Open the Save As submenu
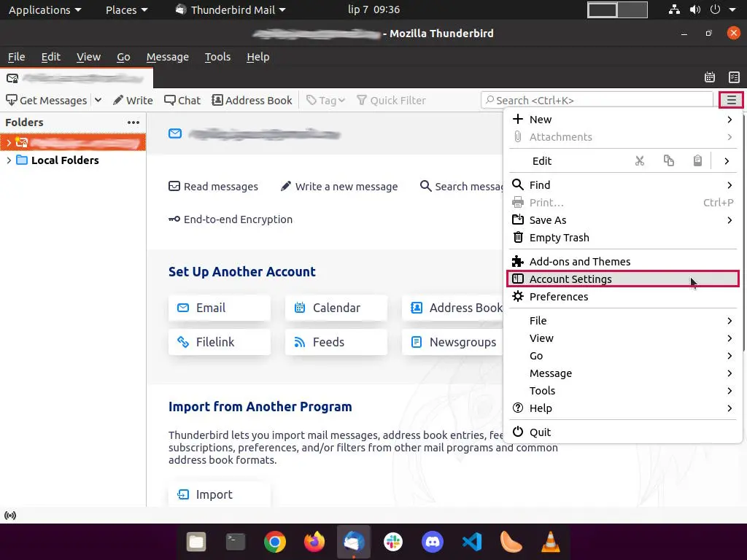The width and height of the screenshot is (747, 560). (623, 220)
